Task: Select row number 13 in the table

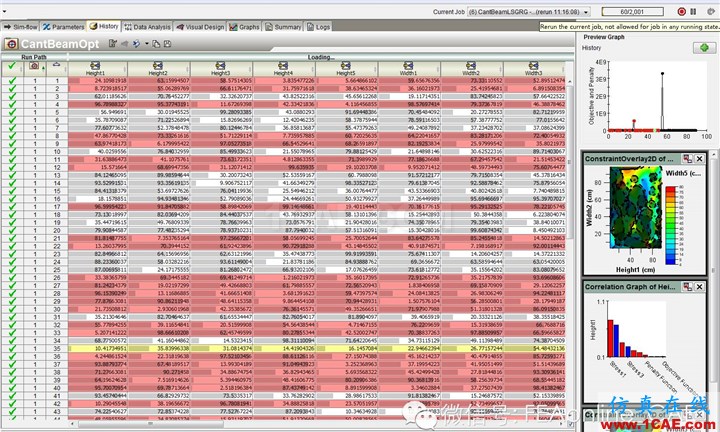Action: pos(57,175)
